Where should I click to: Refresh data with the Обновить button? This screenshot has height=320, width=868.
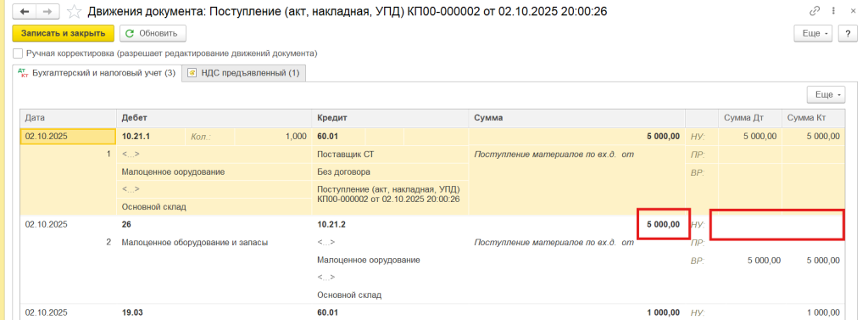coord(153,33)
